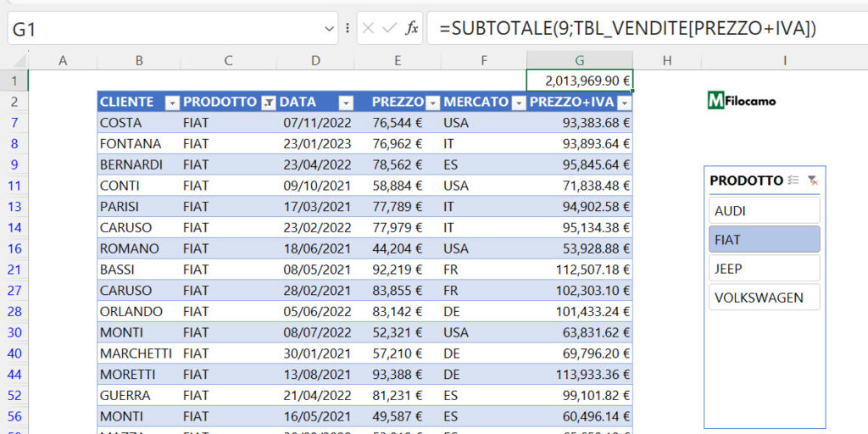Click MERCATO cell in ORLANDO row

484,312
